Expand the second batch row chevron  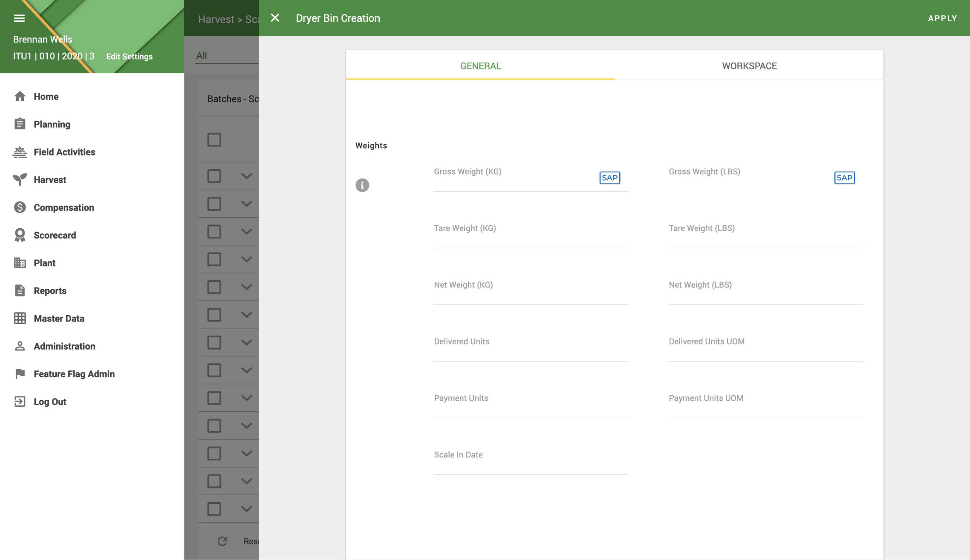click(246, 204)
